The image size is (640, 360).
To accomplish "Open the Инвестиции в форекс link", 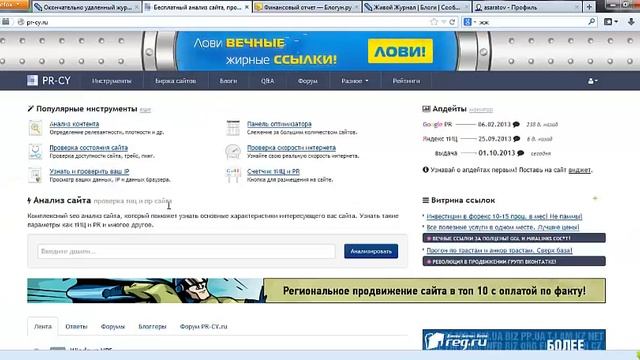I will click(x=504, y=216).
